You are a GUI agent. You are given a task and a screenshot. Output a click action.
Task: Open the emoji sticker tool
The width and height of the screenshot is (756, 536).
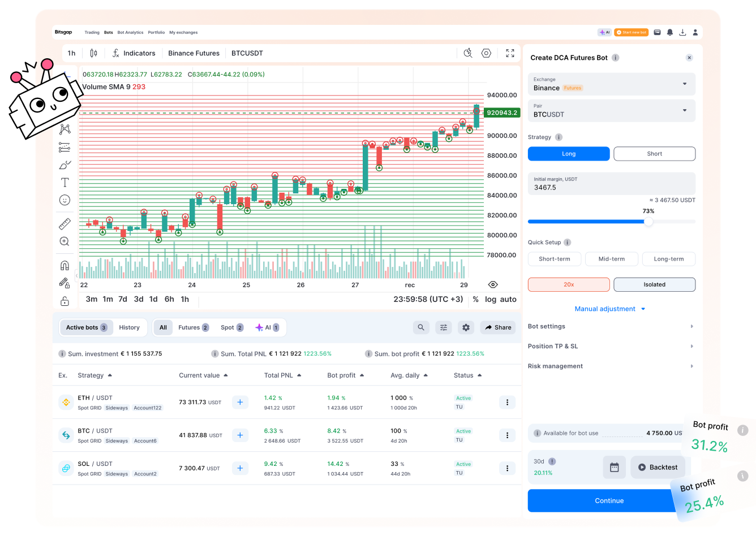point(65,200)
